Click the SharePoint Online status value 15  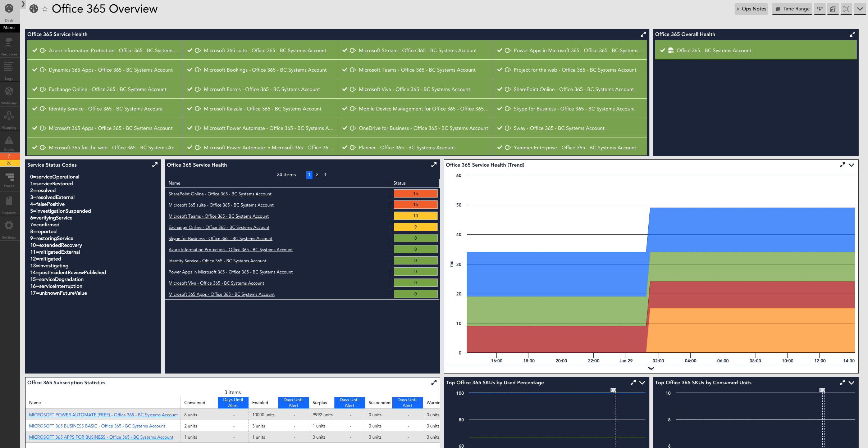click(x=415, y=194)
